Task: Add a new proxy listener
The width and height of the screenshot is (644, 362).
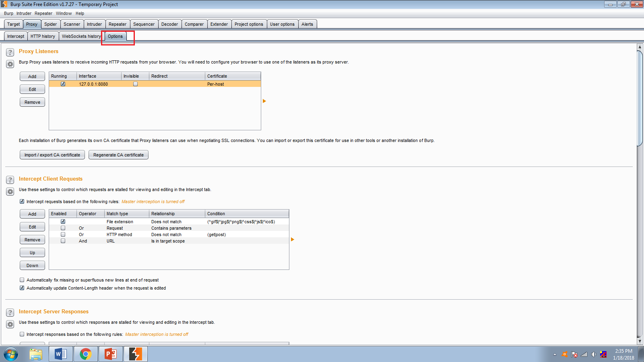Action: coord(32,76)
